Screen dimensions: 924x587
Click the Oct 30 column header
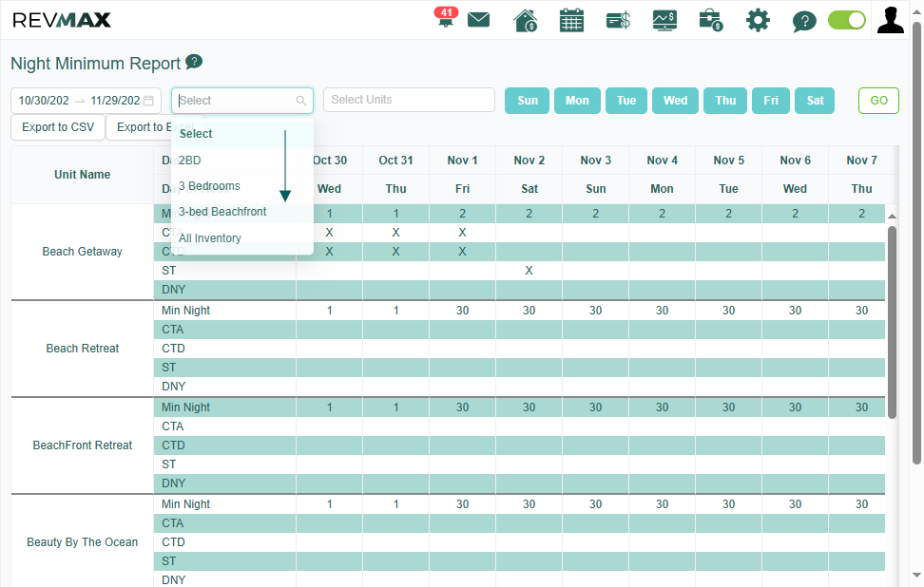330,161
